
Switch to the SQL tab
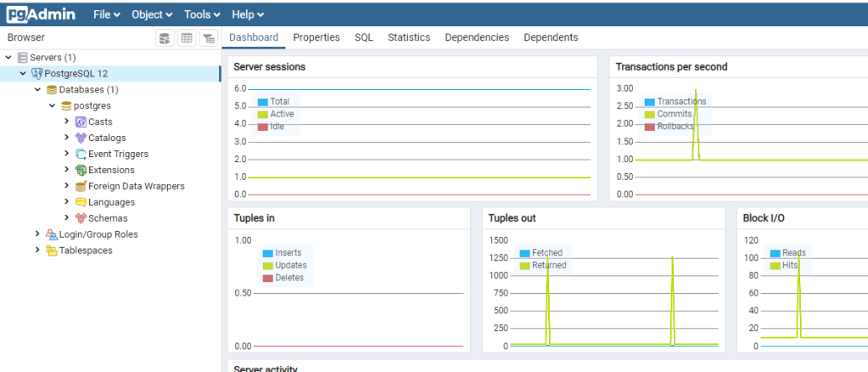click(363, 37)
